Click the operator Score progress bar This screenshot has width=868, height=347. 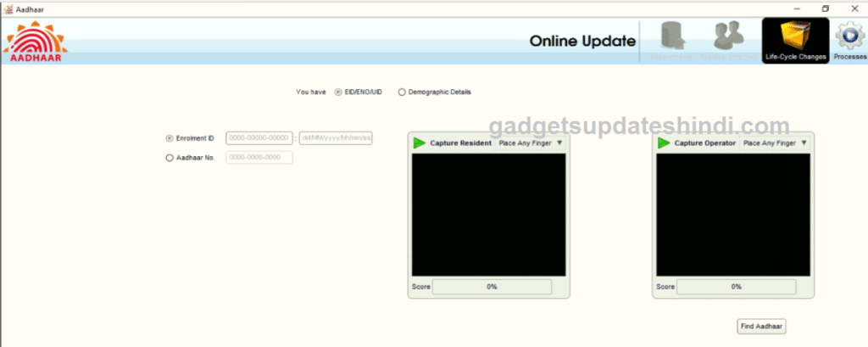[737, 287]
